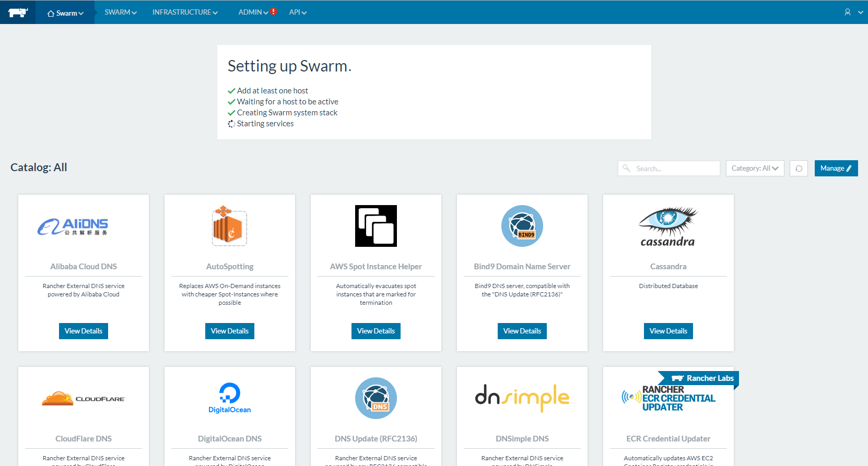Expand the user menu chevron
Viewport: 868px width, 466px height.
pyautogui.click(x=861, y=12)
